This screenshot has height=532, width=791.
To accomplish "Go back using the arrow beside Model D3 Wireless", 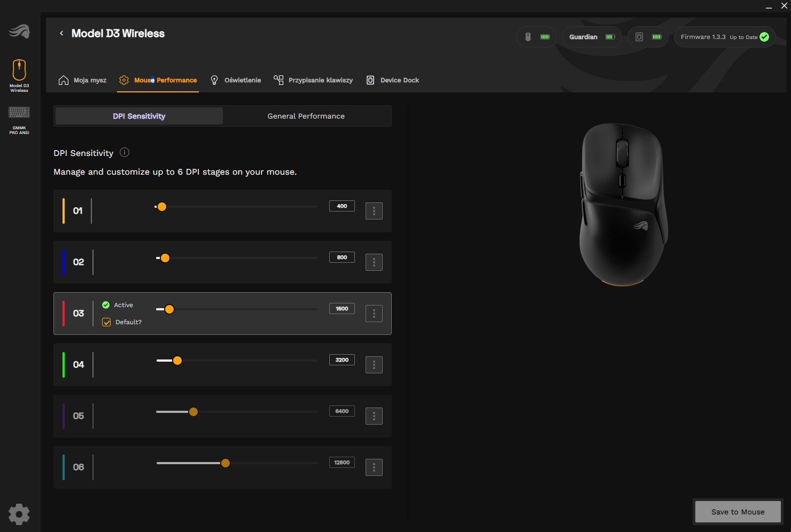I will (61, 33).
